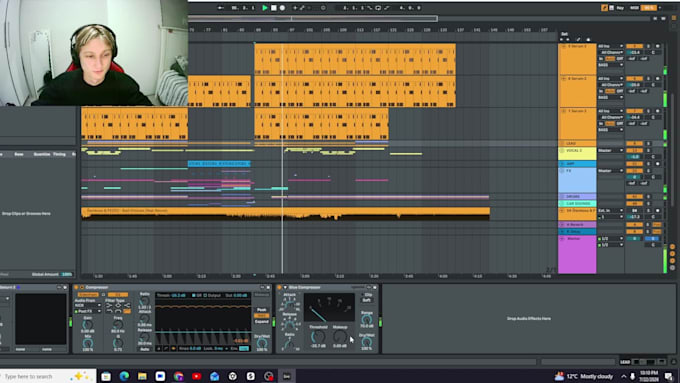This screenshot has width=680, height=383.
Task: Open Master track cue out 1/2 dropdown
Action: [x=611, y=239]
